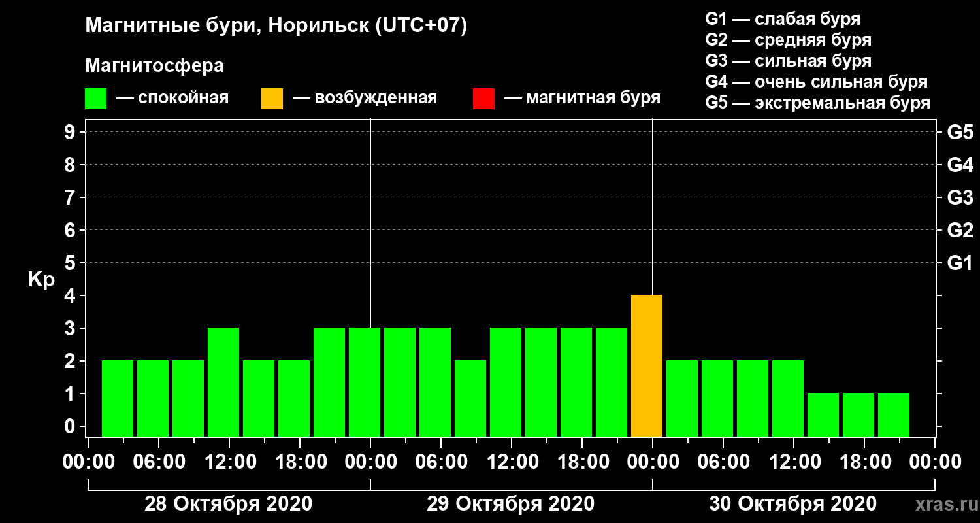Click the 'Kp' axis title
Image resolution: width=980 pixels, height=523 pixels.
41,280
